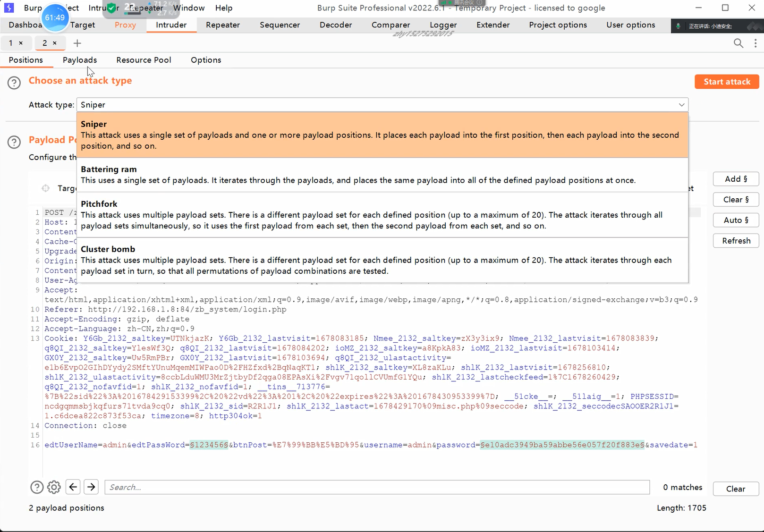The width and height of the screenshot is (764, 532).
Task: Open the Burp menu
Action: click(33, 8)
